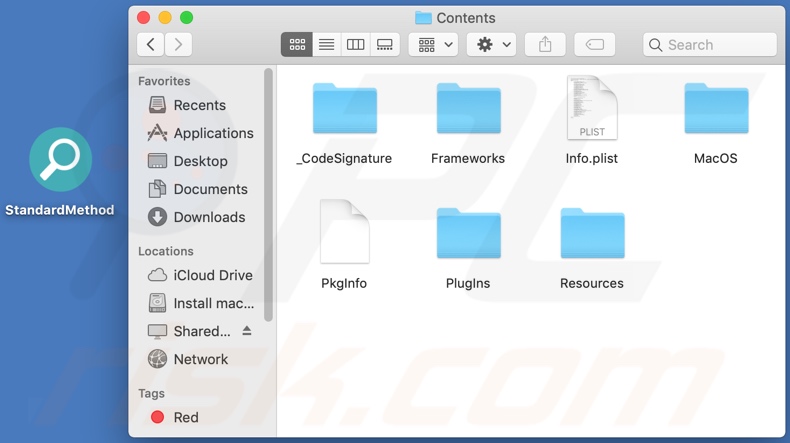The height and width of the screenshot is (443, 790).
Task: Open the gear action menu
Action: 492,45
